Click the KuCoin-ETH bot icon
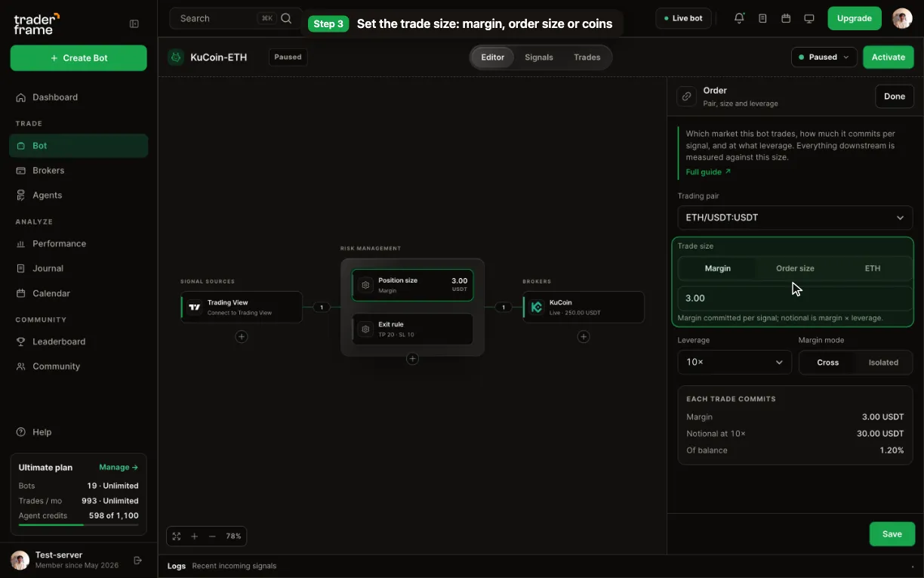924x578 pixels. coord(176,57)
